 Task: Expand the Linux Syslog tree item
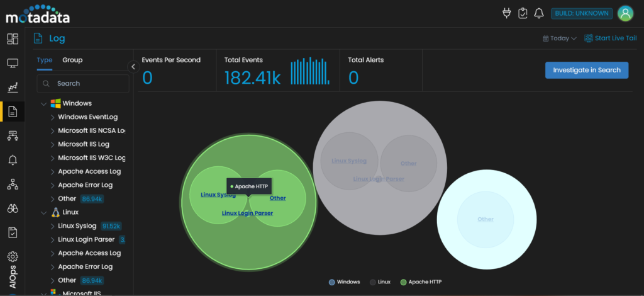tap(53, 226)
